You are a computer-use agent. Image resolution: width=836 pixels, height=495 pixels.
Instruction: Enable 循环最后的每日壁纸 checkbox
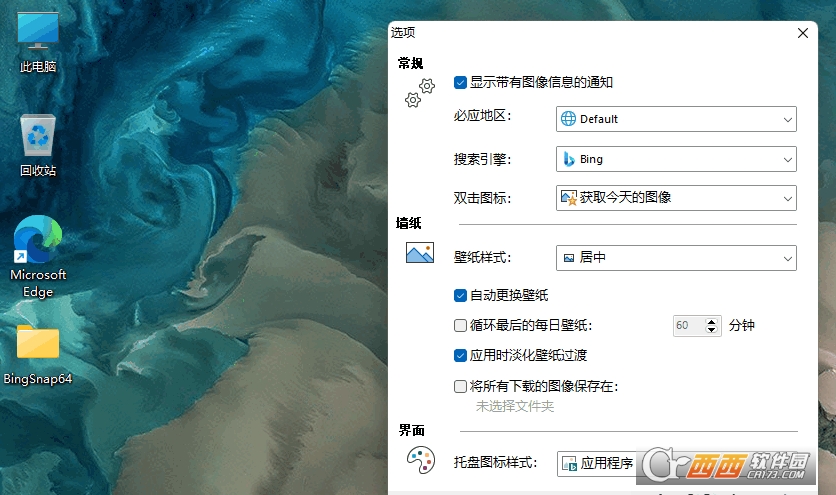coord(460,325)
